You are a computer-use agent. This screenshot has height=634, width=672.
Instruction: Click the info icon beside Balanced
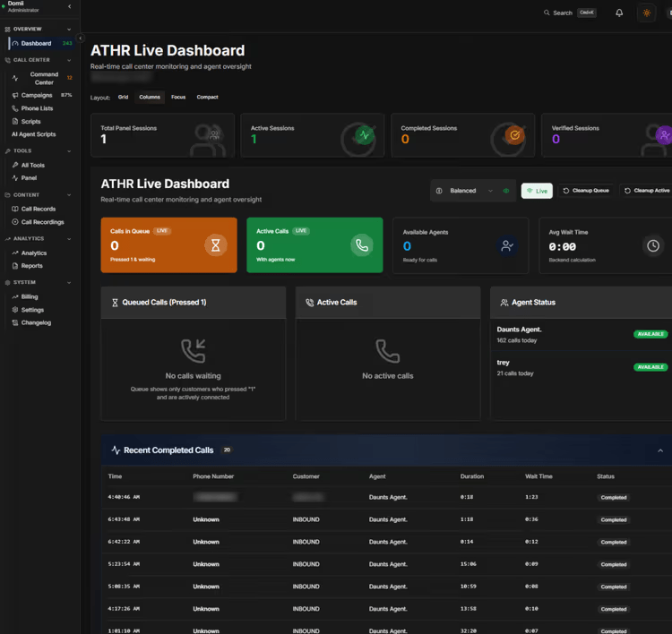(439, 191)
